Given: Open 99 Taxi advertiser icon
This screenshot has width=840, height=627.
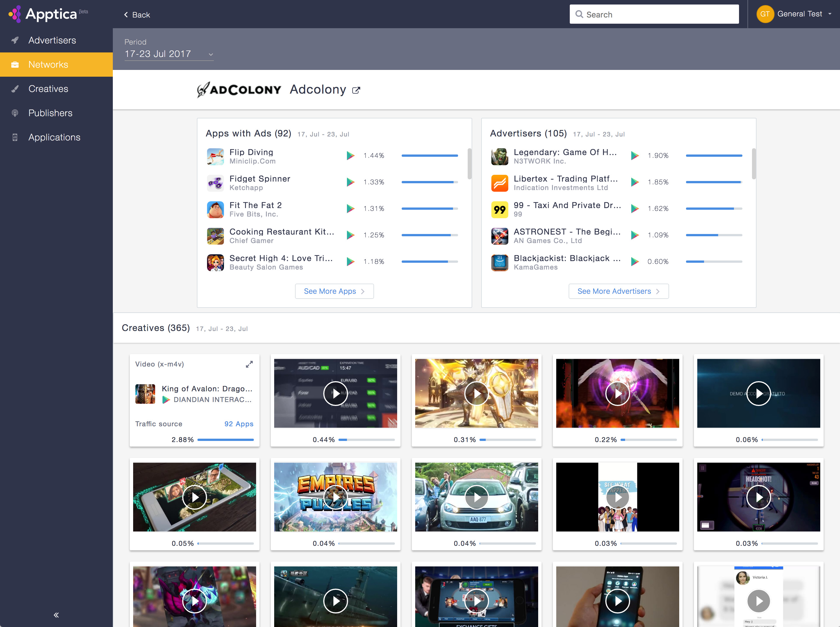Looking at the screenshot, I should tap(499, 209).
